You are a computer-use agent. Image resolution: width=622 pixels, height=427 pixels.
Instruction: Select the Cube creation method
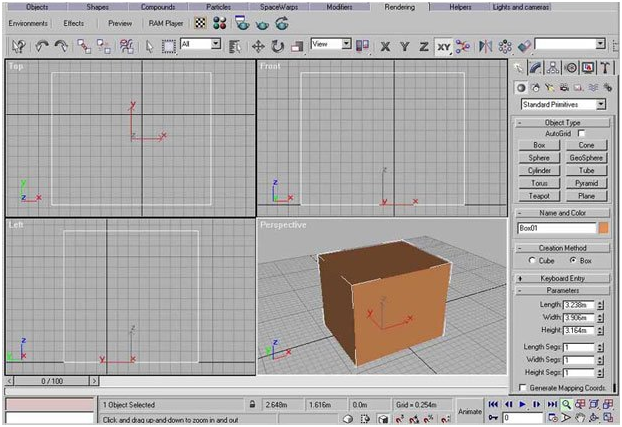point(532,260)
